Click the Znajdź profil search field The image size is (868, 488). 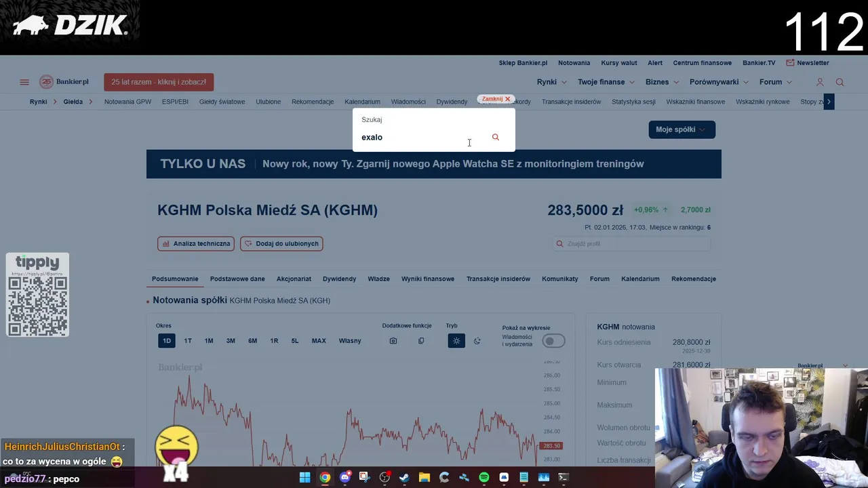(x=632, y=243)
